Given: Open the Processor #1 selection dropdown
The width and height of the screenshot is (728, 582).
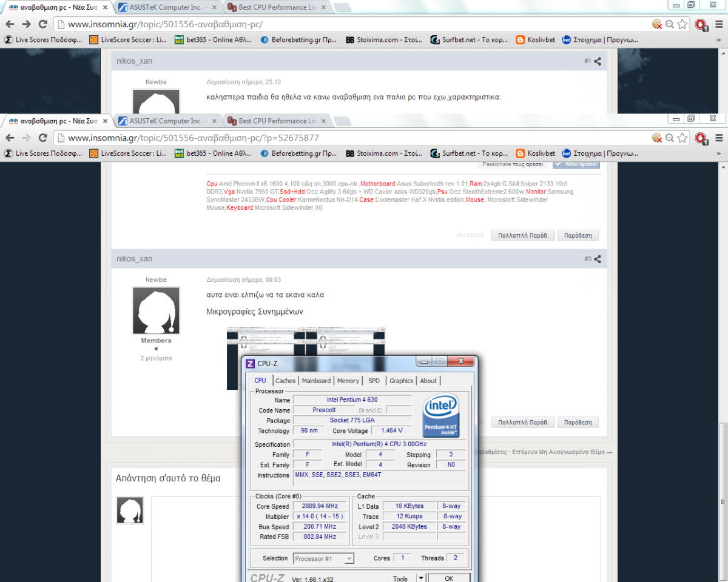Looking at the screenshot, I should pos(324,558).
